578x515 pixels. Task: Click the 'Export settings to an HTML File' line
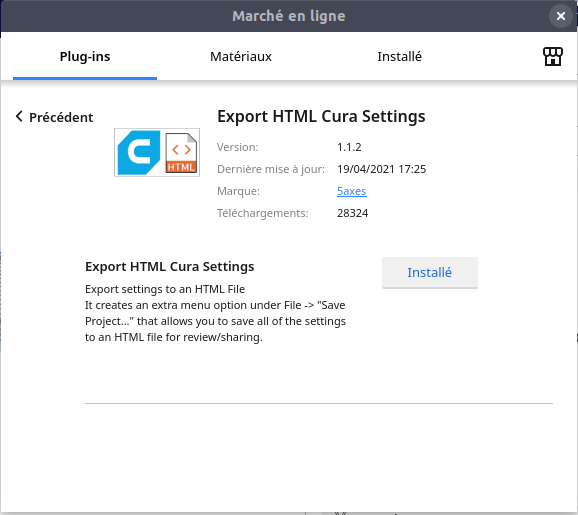(165, 289)
